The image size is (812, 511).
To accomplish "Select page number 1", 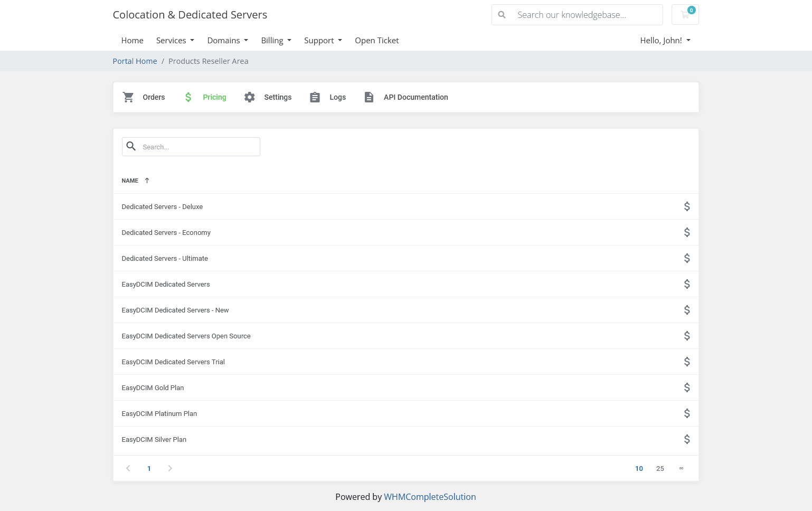I will (x=149, y=468).
